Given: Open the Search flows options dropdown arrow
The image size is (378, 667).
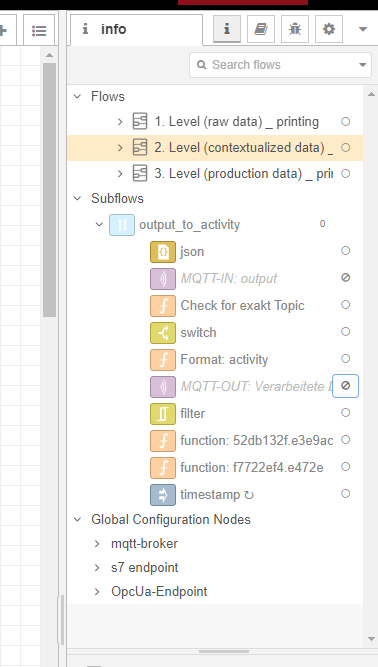Looking at the screenshot, I should [363, 65].
